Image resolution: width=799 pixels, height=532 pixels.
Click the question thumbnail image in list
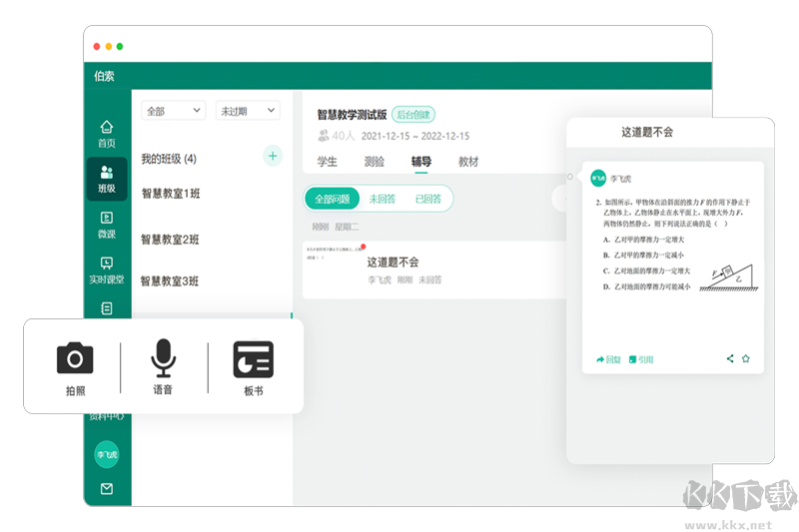click(335, 253)
